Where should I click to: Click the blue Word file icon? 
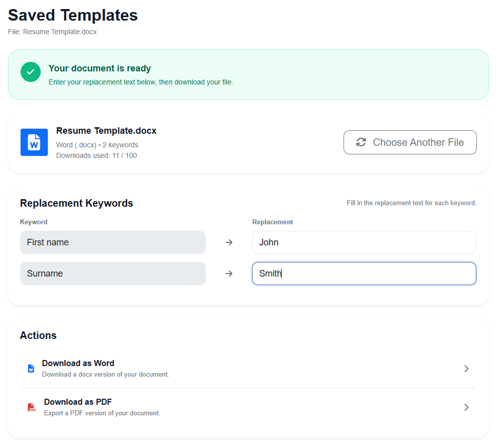(34, 142)
